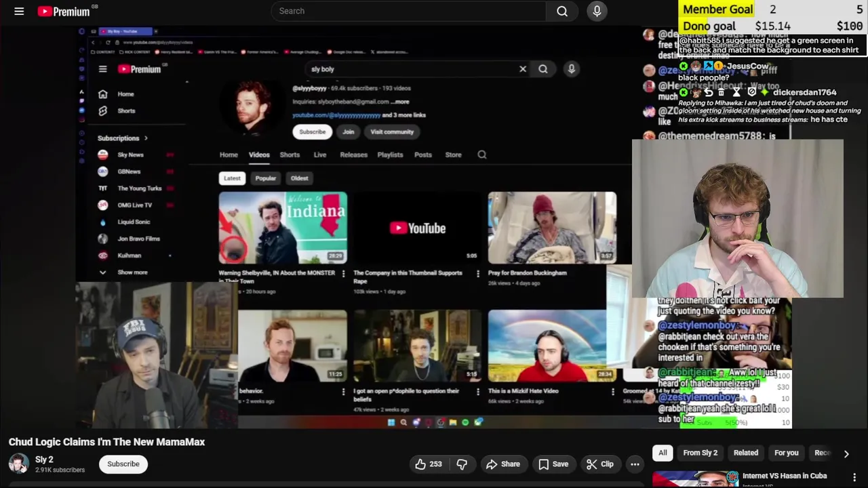This screenshot has height=488, width=868.
Task: In the video, click the inner search magnifier
Action: point(543,69)
